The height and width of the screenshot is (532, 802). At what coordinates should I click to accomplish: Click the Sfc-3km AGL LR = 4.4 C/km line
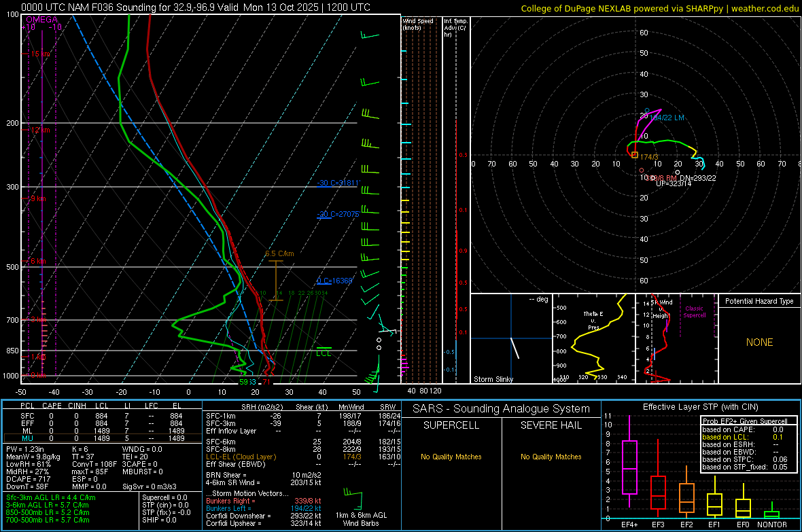point(51,497)
